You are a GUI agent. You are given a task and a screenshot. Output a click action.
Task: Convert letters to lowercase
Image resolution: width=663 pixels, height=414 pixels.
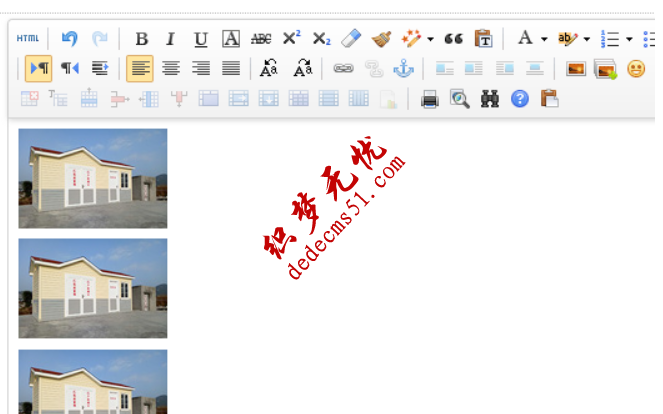303,68
